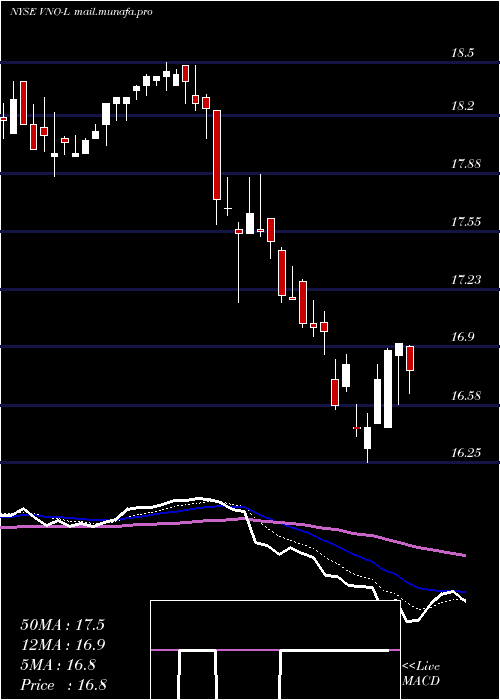
Task: Click the 12MA : 16.9 readout
Action: [x=62, y=645]
